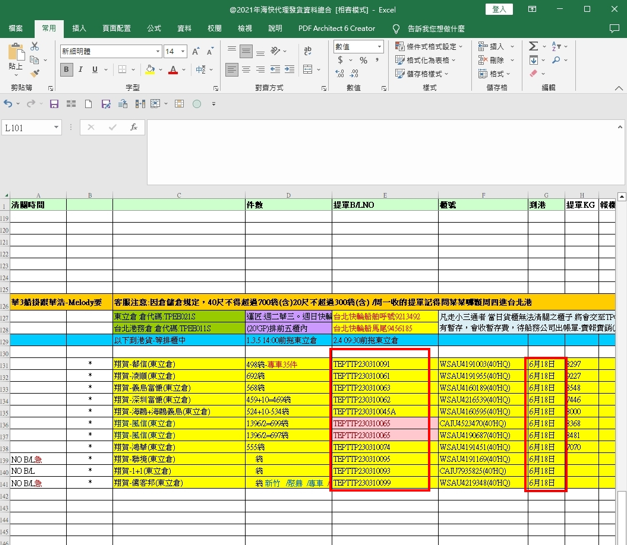Click the Name Box showing L101

tap(30, 128)
